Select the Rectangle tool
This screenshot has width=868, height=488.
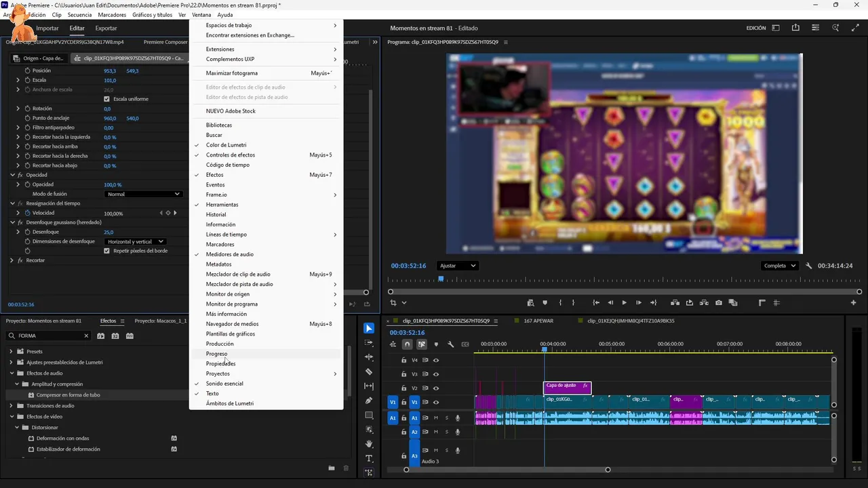pyautogui.click(x=369, y=415)
